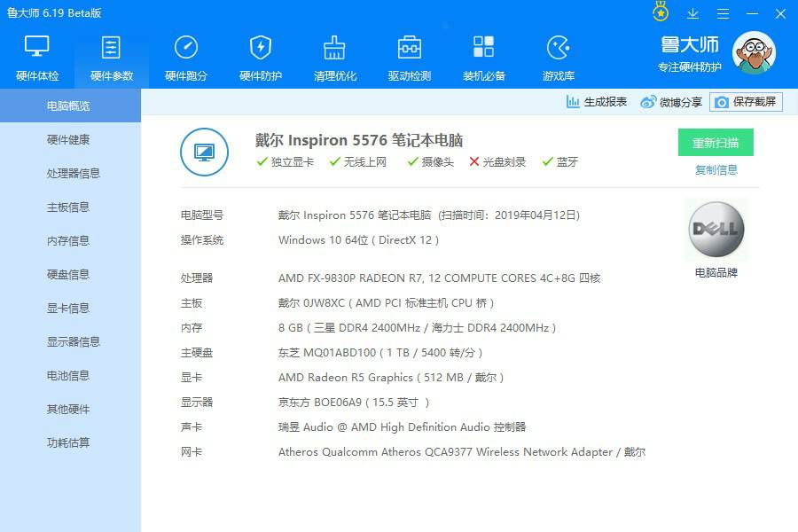The height and width of the screenshot is (532, 798).
Task: Click the 电脑品牌 label under the logo
Action: (716, 273)
